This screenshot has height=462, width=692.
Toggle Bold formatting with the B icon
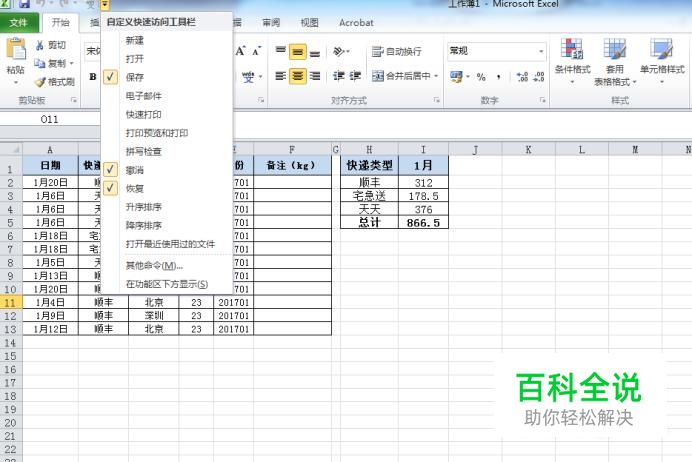(x=93, y=77)
